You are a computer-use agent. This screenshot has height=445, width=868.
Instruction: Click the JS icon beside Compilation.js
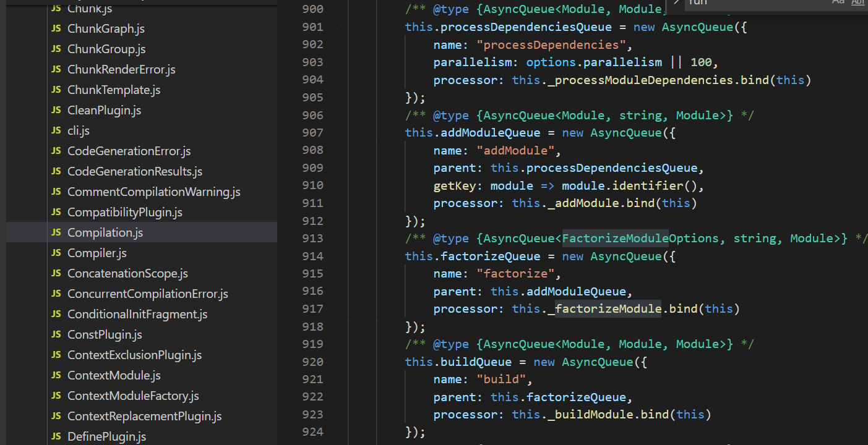[56, 232]
